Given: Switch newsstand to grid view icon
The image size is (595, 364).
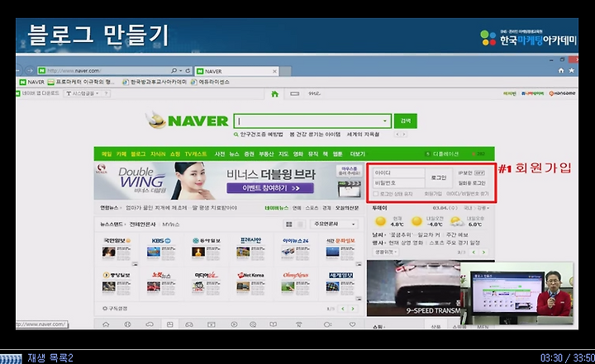Looking at the screenshot, I should point(289,224).
